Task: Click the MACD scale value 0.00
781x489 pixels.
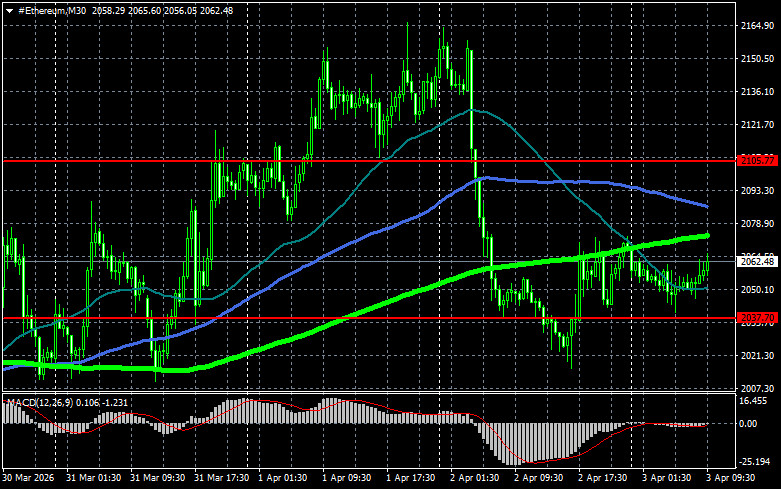Action: point(748,424)
